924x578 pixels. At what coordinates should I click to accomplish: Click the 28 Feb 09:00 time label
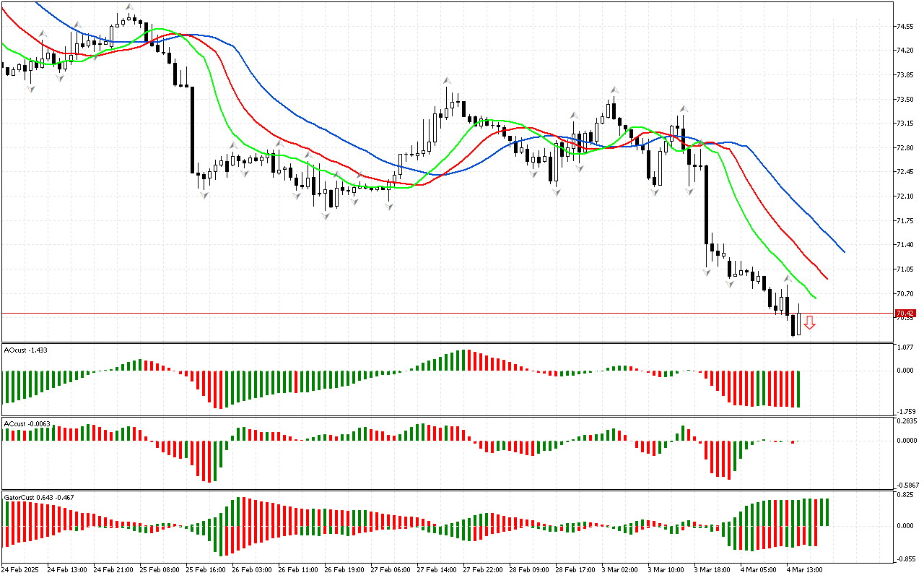[529, 569]
